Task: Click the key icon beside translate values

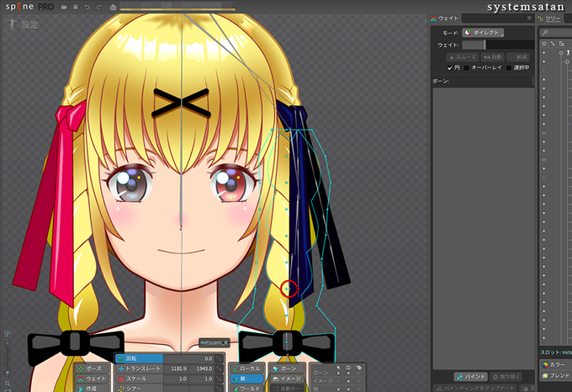Action: [x=219, y=368]
